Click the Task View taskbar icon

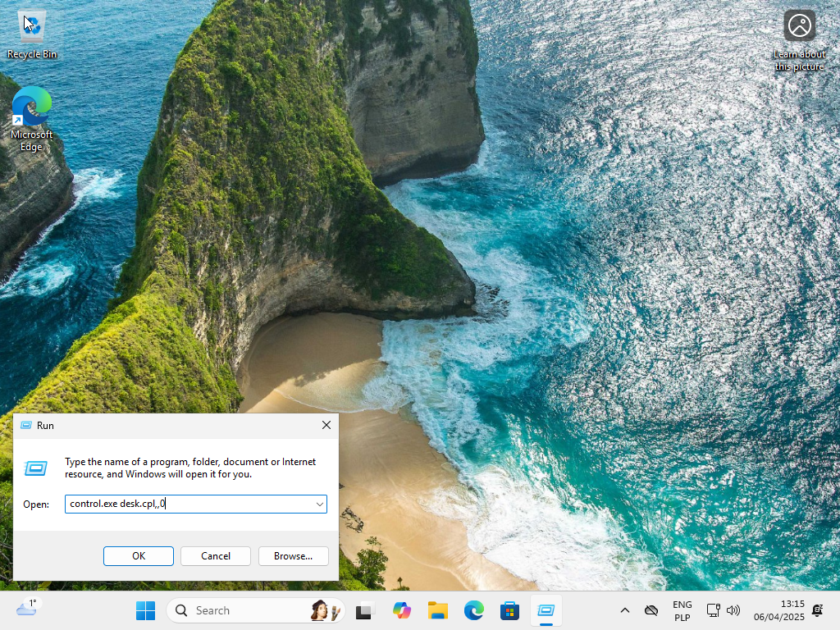(364, 610)
